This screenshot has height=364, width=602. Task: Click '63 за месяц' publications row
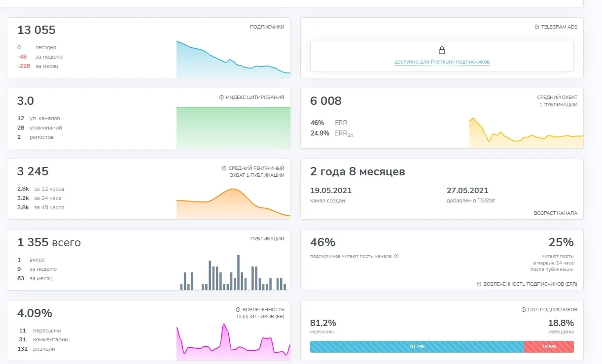pos(35,278)
